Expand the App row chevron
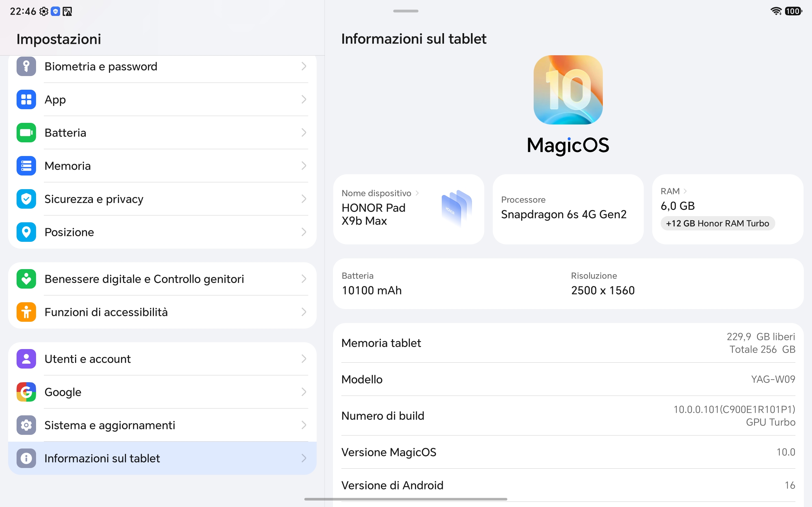 304,99
